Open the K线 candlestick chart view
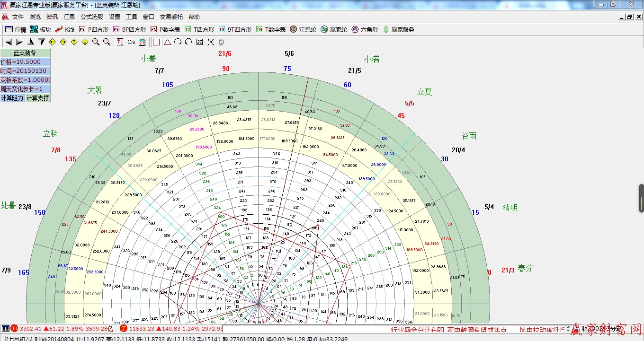644x341 pixels. coord(64,29)
